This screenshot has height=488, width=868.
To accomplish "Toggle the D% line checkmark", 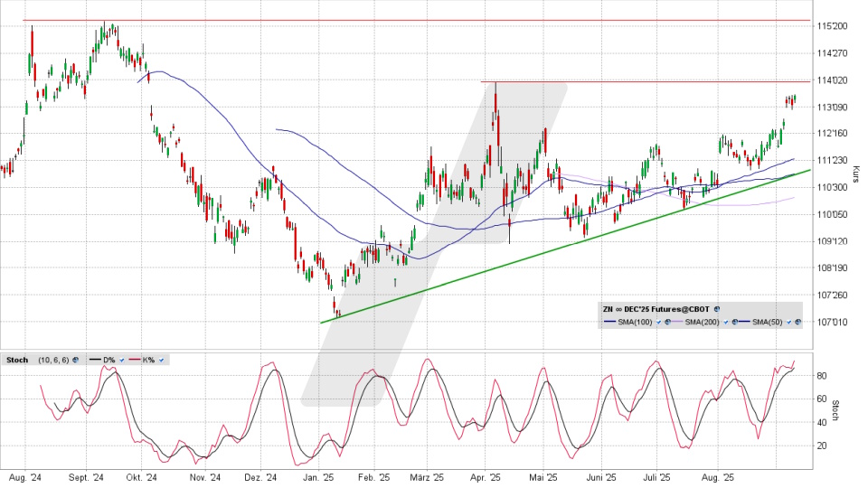I will [122, 360].
